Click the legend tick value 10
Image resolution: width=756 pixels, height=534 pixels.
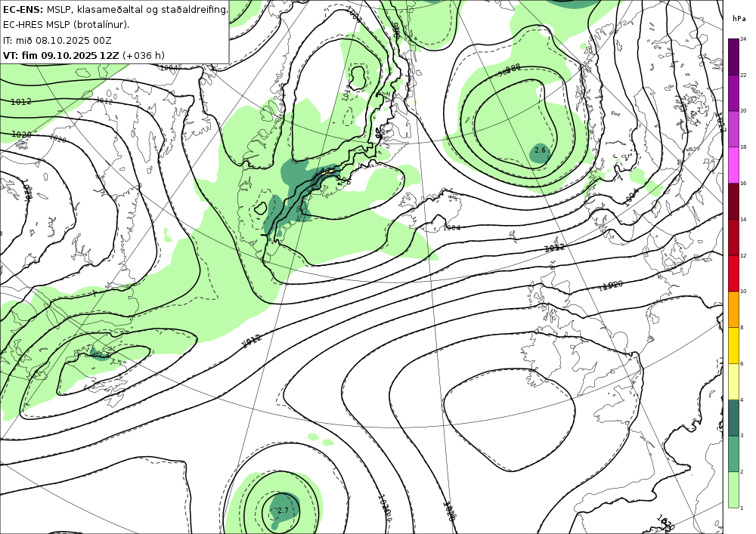743,292
